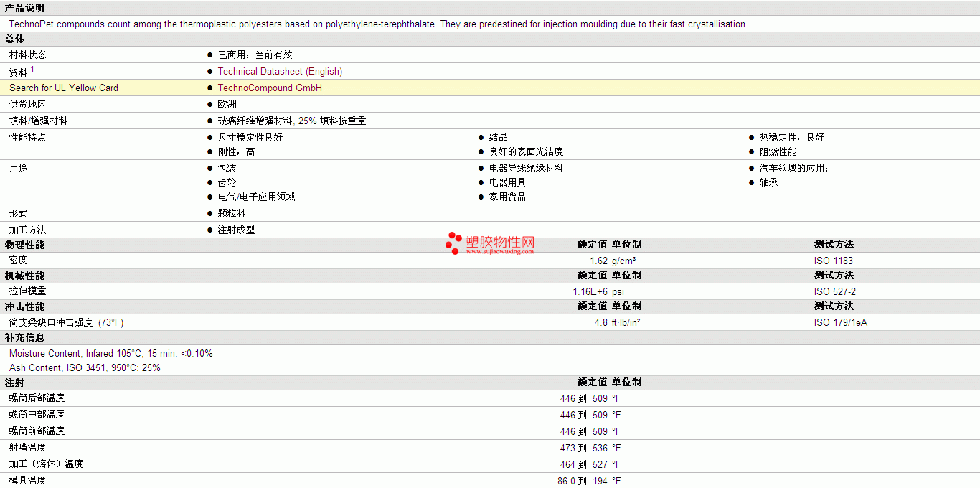Select the density value 1.62
980x488 pixels.
tap(598, 261)
